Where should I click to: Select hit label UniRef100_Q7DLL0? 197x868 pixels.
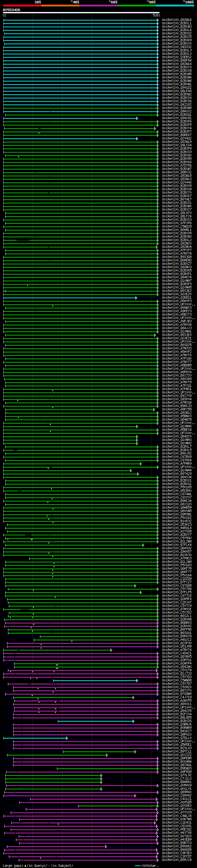(177, 738)
